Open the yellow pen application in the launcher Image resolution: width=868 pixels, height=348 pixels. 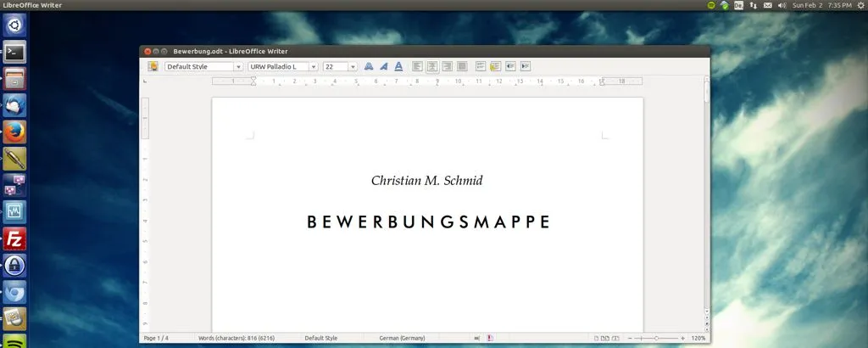pos(14,159)
